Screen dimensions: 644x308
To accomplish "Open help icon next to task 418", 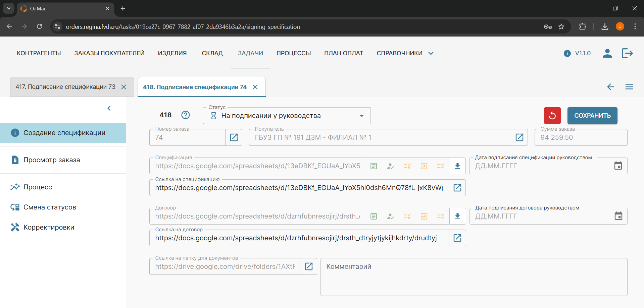I will 186,115.
